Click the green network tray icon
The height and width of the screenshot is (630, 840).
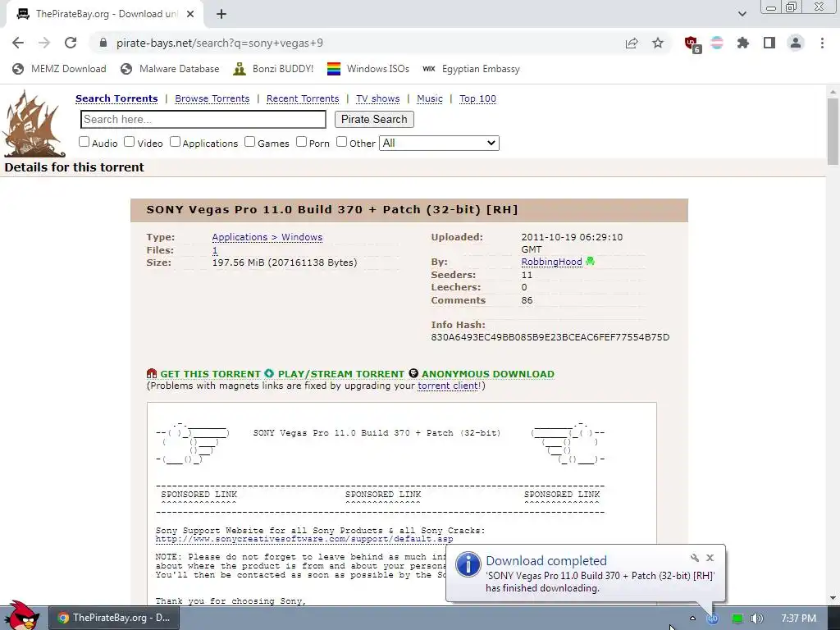[737, 619]
